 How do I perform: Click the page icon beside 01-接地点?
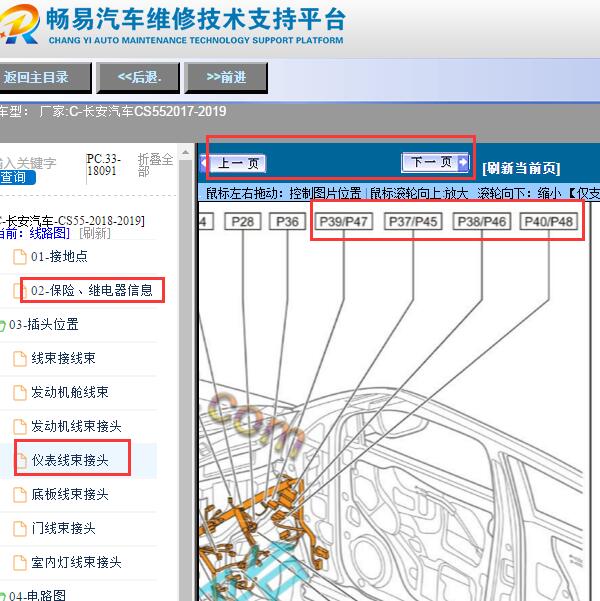click(x=20, y=257)
